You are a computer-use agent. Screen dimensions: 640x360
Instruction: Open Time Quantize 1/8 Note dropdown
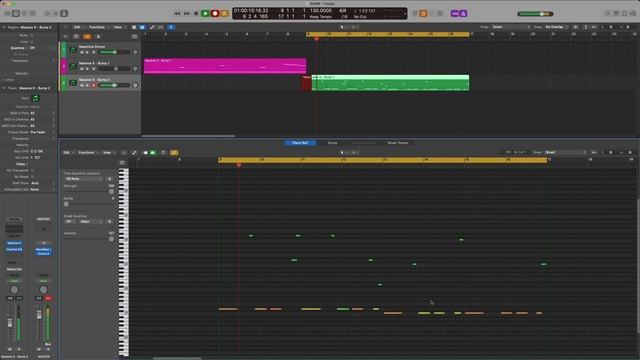(x=84, y=179)
